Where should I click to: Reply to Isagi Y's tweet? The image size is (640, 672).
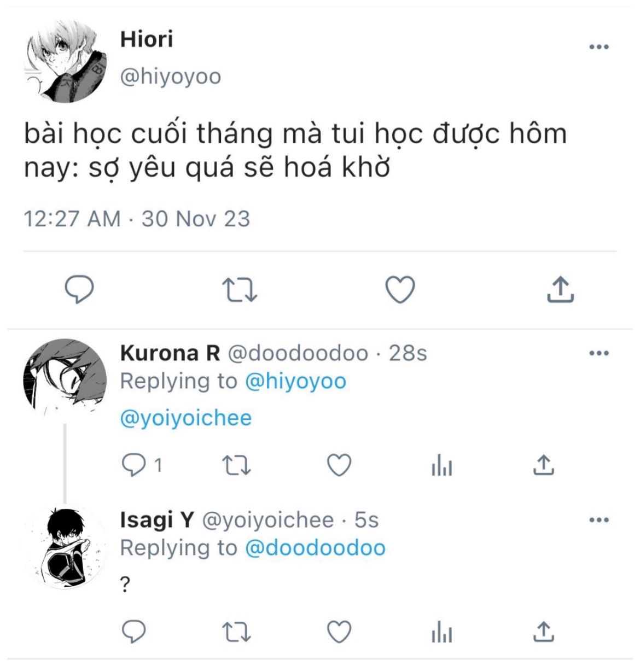click(133, 633)
